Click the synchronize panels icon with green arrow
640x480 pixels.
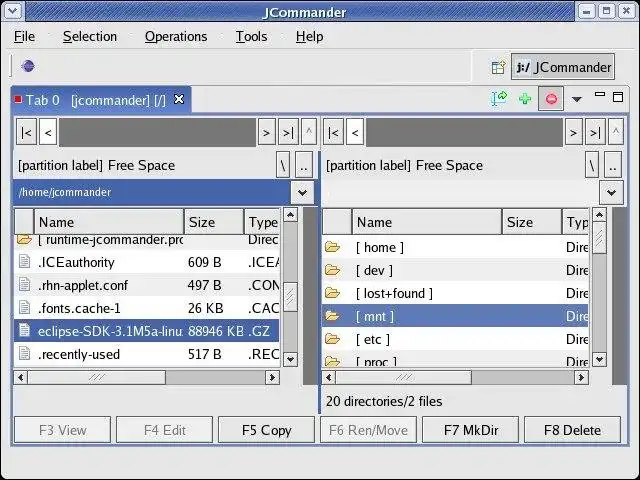[499, 98]
